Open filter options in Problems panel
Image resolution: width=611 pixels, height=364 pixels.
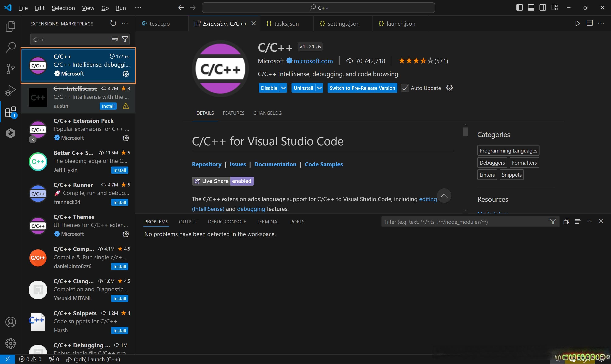coord(553,222)
